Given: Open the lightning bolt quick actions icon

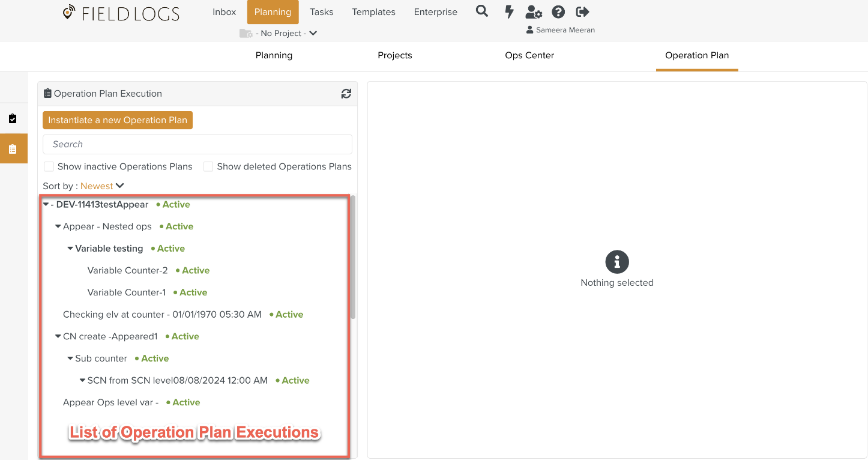Looking at the screenshot, I should [x=509, y=11].
